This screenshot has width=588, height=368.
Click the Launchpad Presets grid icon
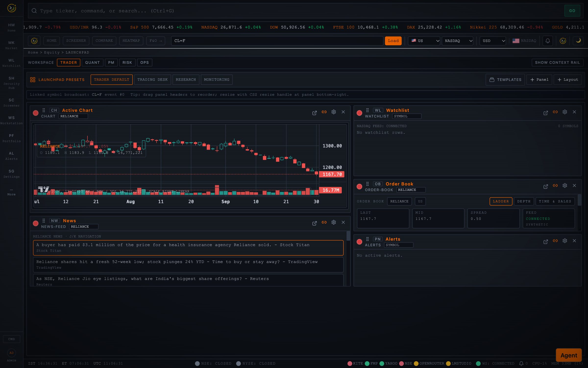[33, 80]
